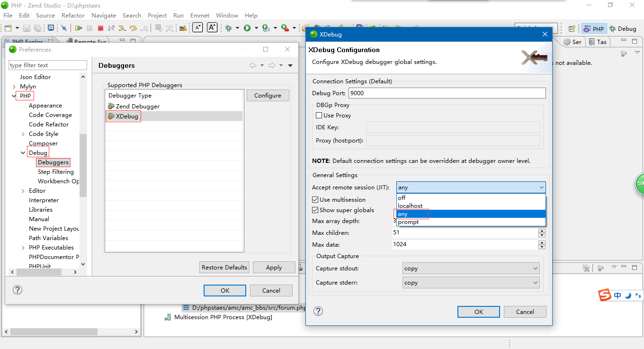Toggle the Use multisession checkbox
Image resolution: width=644 pixels, height=349 pixels.
coord(315,199)
